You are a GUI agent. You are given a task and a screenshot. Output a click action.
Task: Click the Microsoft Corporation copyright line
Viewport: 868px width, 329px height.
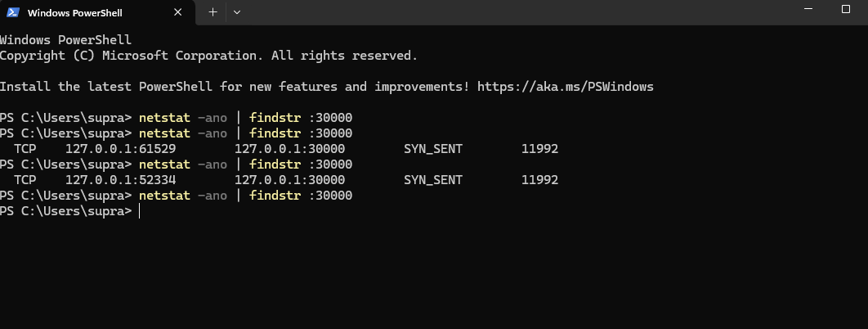point(208,55)
